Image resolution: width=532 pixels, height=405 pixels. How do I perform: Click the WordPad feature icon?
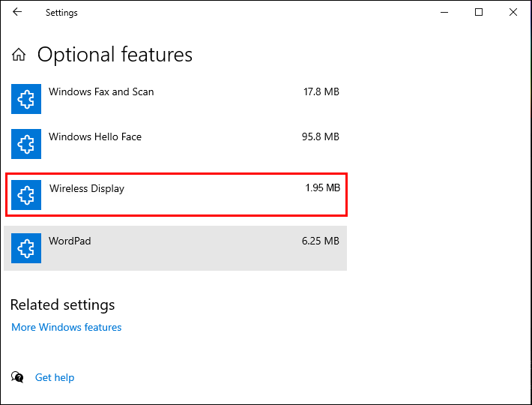pos(26,248)
